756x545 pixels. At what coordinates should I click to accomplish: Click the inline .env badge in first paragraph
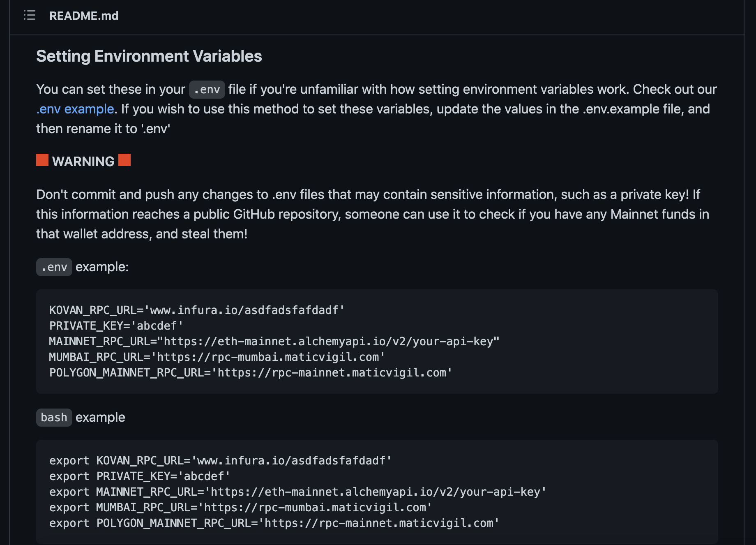click(x=207, y=90)
